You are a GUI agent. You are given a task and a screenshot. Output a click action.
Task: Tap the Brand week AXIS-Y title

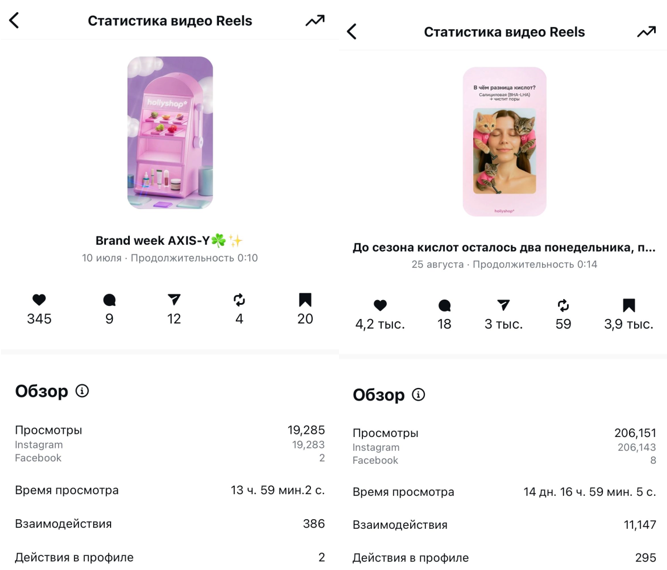pos(169,240)
